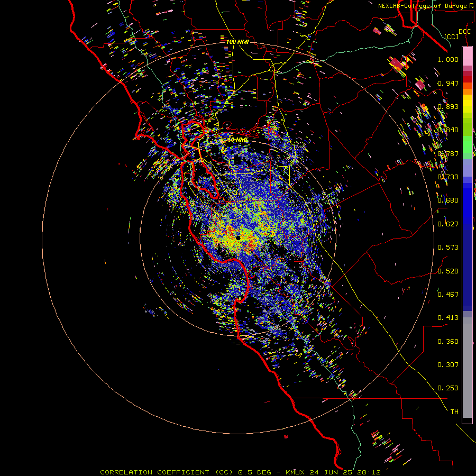This screenshot has width=476, height=476.
Task: Select the 1.000 value on the scale
Action: (x=448, y=59)
